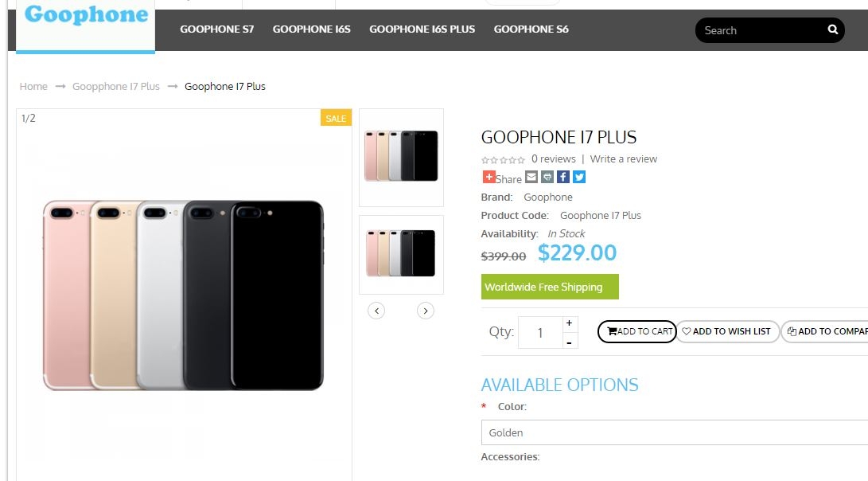This screenshot has width=868, height=481.
Task: Share on Facebook icon
Action: click(562, 177)
